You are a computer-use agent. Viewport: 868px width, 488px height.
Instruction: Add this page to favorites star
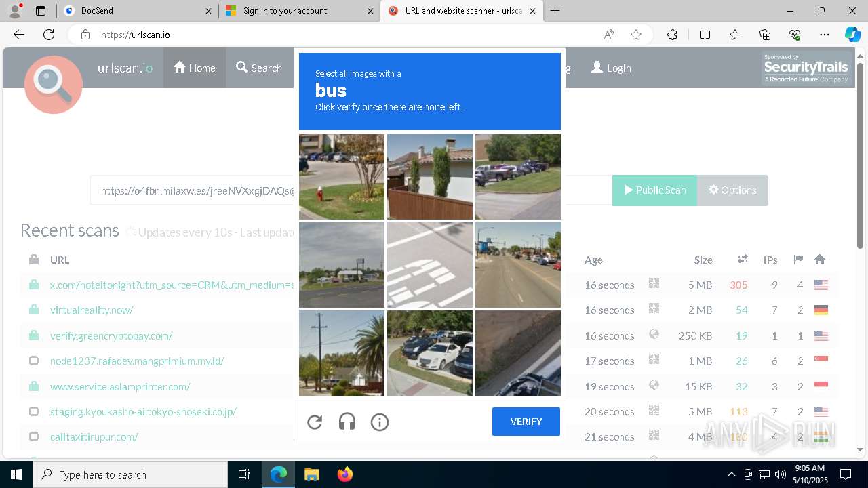[636, 35]
